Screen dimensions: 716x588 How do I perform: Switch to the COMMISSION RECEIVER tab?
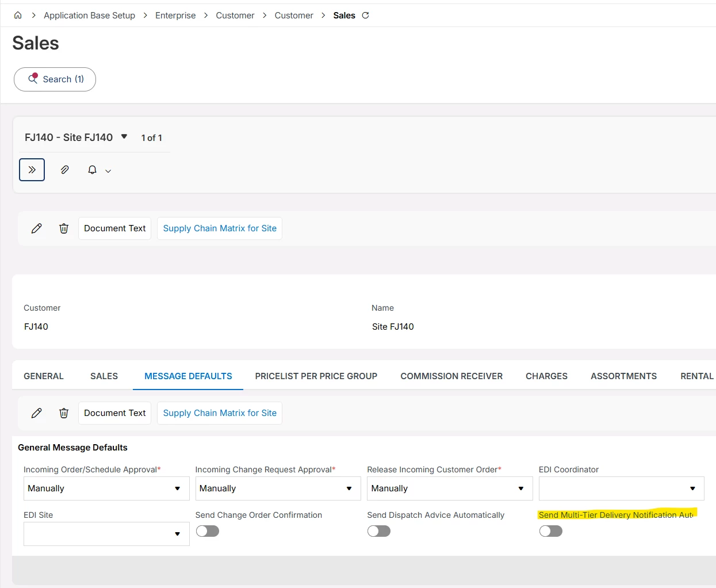(x=451, y=376)
